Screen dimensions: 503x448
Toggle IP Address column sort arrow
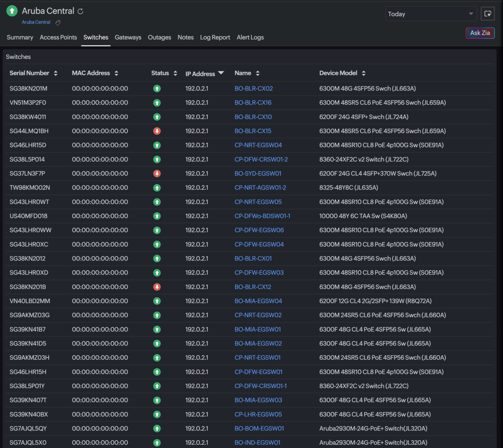click(x=221, y=73)
